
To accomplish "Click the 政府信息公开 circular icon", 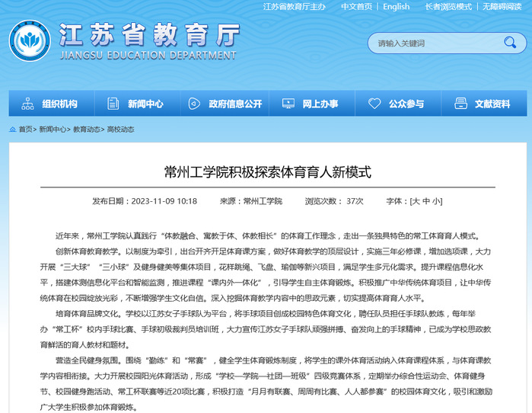I will click(196, 104).
